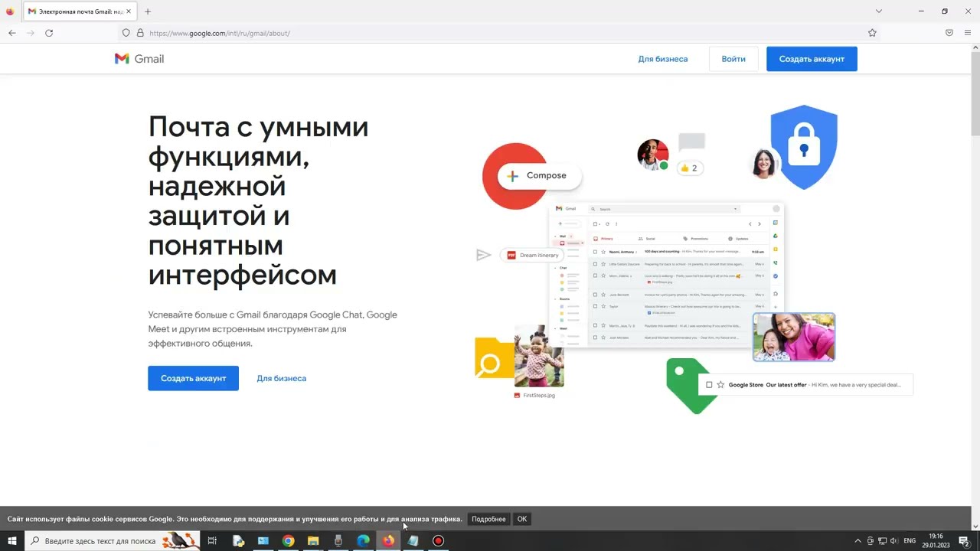Launch Google Chrome from the taskbar

coord(288,541)
